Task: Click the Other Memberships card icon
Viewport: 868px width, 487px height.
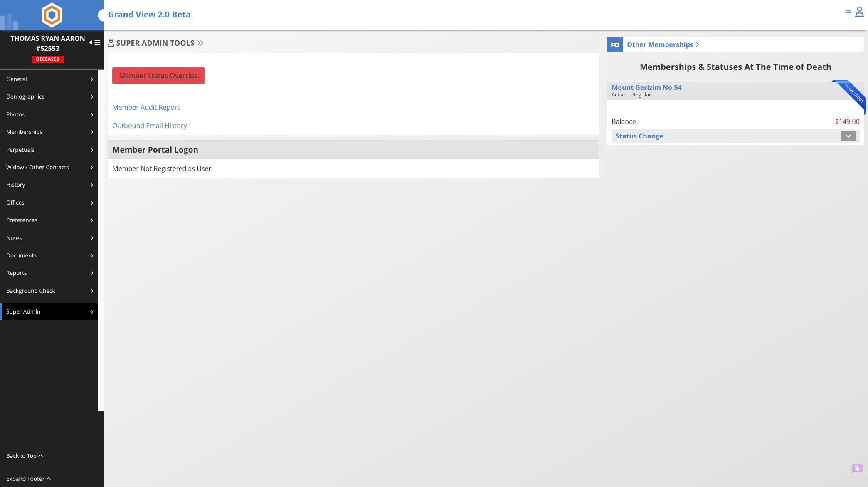Action: click(x=615, y=44)
